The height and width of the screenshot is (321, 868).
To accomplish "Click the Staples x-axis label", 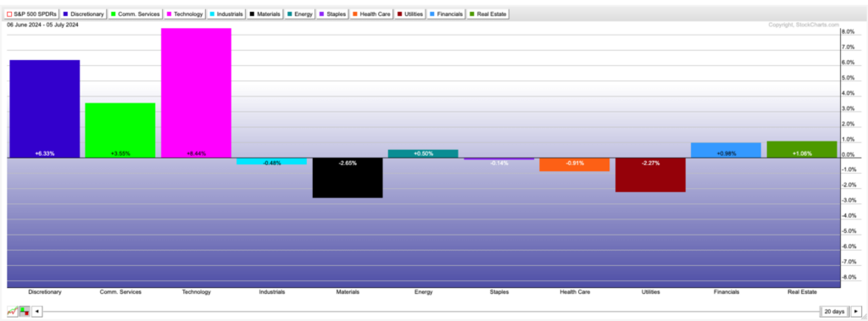I will [x=498, y=292].
